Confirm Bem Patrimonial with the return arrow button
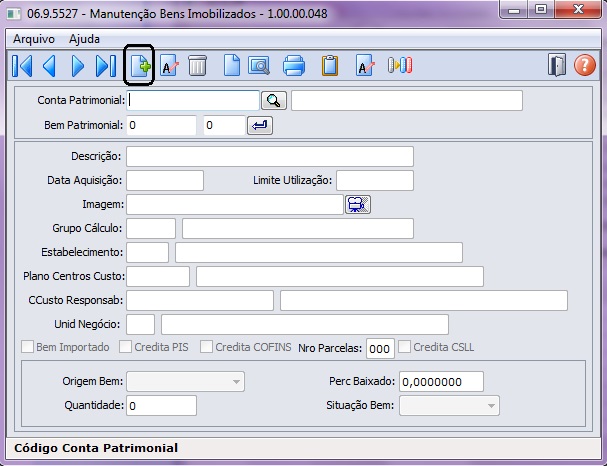The width and height of the screenshot is (607, 466). click(x=260, y=125)
